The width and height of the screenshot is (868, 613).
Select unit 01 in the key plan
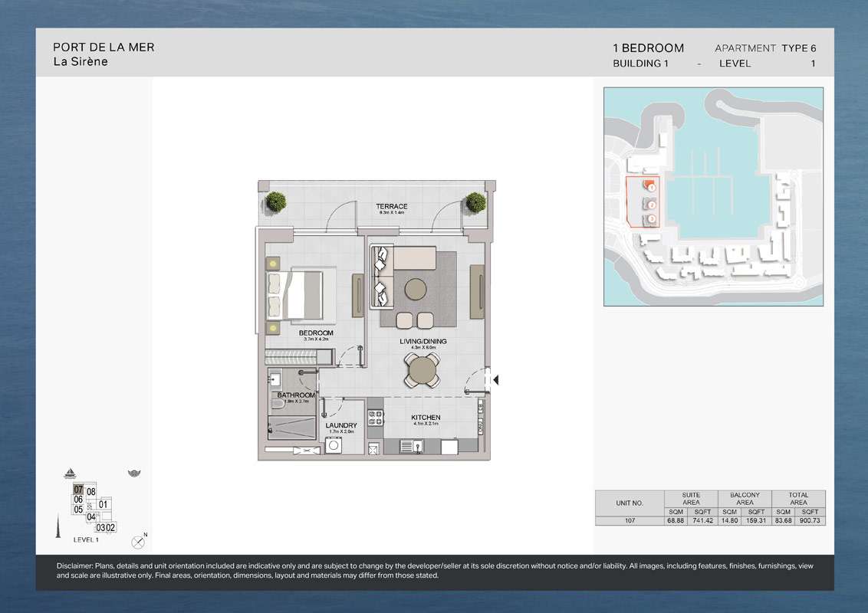click(x=104, y=504)
